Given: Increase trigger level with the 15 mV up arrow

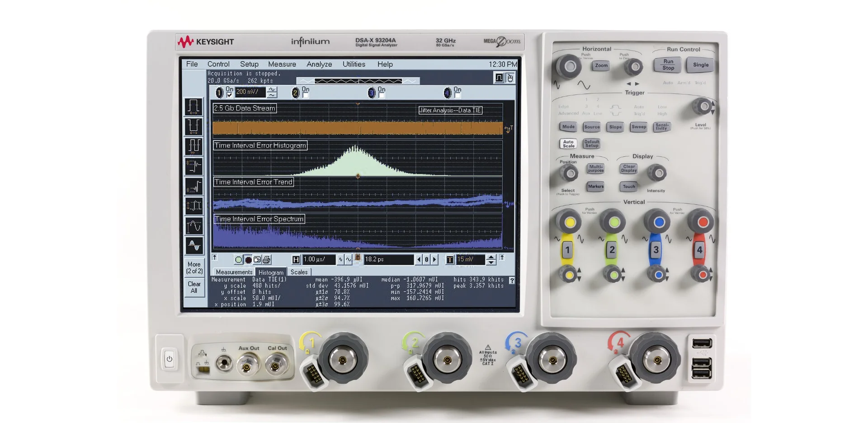Looking at the screenshot, I should click(x=491, y=257).
